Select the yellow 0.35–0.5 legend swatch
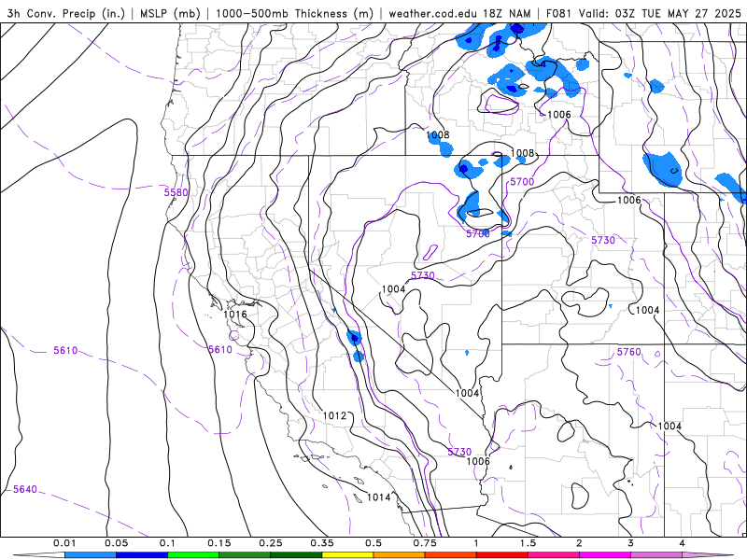 [347, 555]
